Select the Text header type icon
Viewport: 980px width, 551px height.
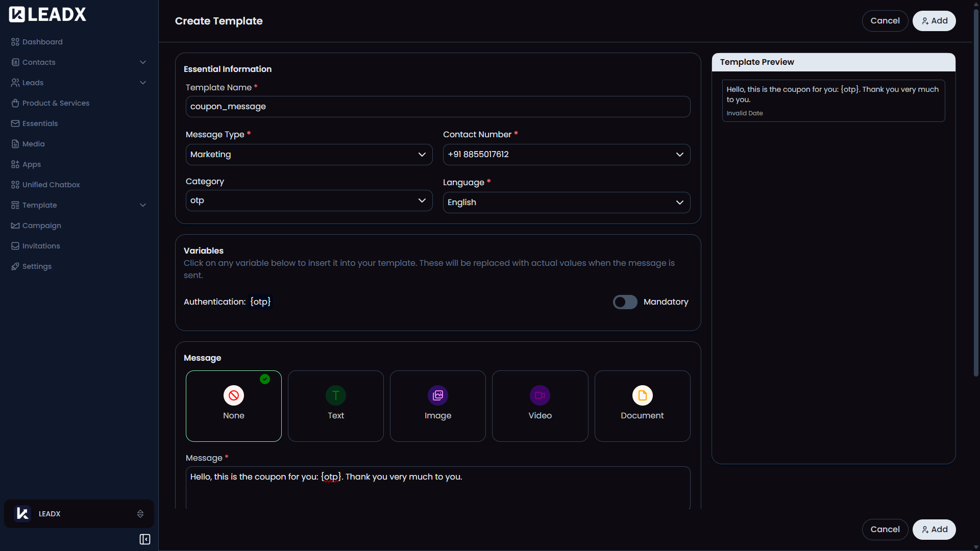tap(335, 395)
